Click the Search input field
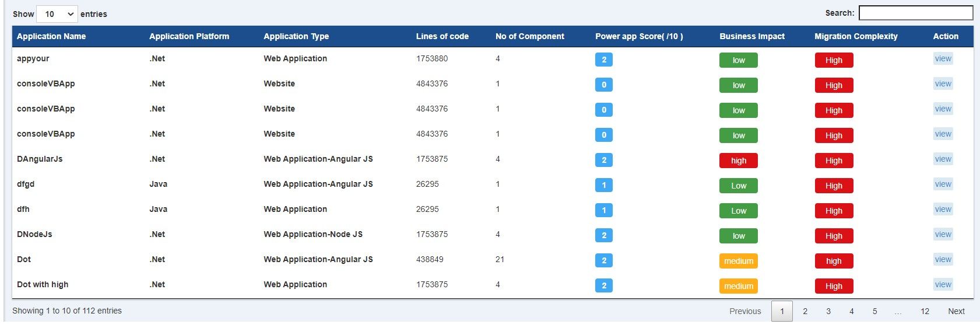This screenshot has height=324, width=980. (916, 13)
